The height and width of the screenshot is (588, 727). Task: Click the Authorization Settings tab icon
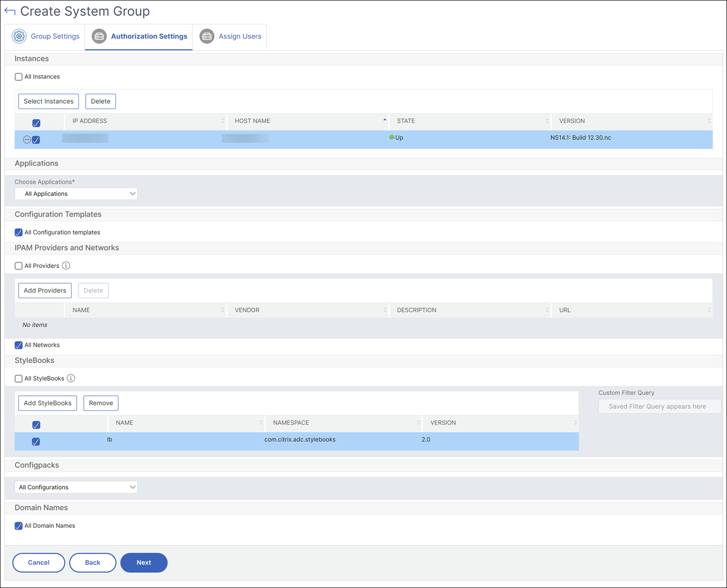click(x=99, y=36)
